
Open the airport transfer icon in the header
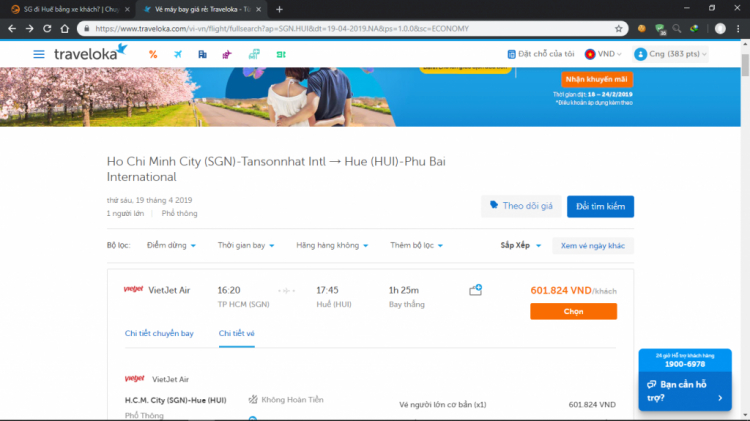(x=254, y=55)
